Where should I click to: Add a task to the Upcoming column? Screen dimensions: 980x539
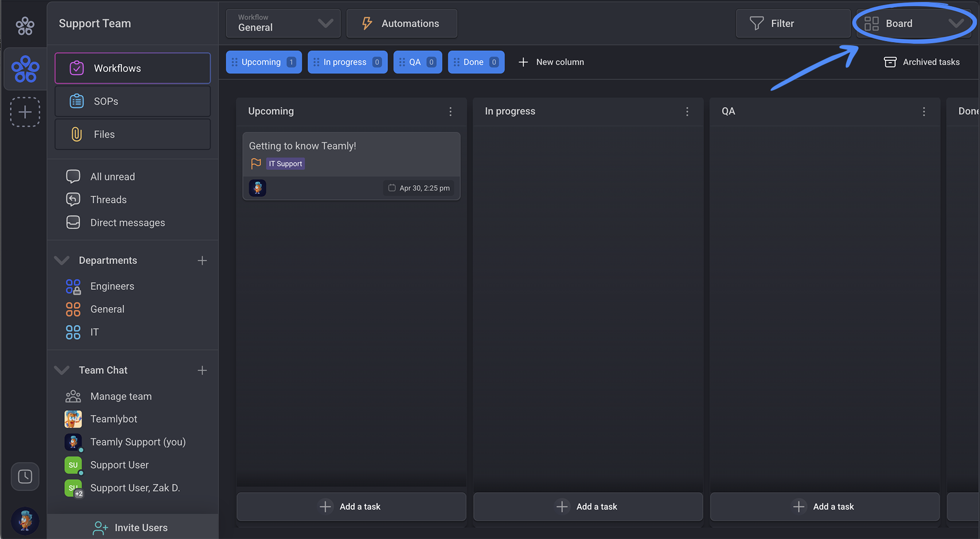[x=351, y=507]
